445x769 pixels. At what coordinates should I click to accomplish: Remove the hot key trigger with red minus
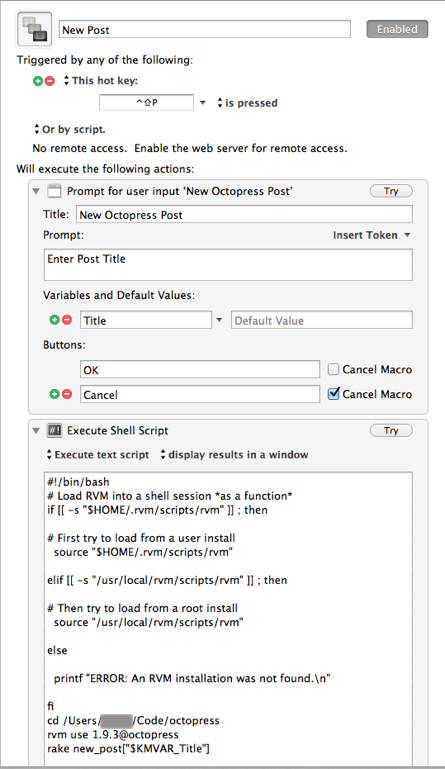[x=50, y=81]
